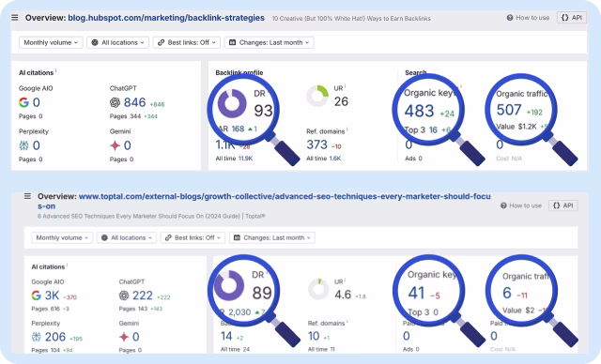Open the blog.hubspot.com backlink-strategies URL link
Screen dimensions: 601x364
[166, 18]
